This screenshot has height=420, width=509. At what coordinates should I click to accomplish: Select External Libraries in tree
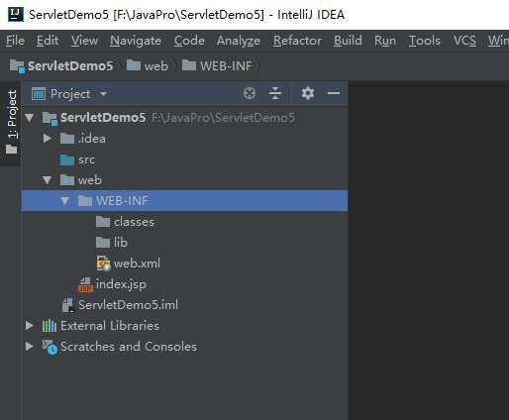(184, 326)
